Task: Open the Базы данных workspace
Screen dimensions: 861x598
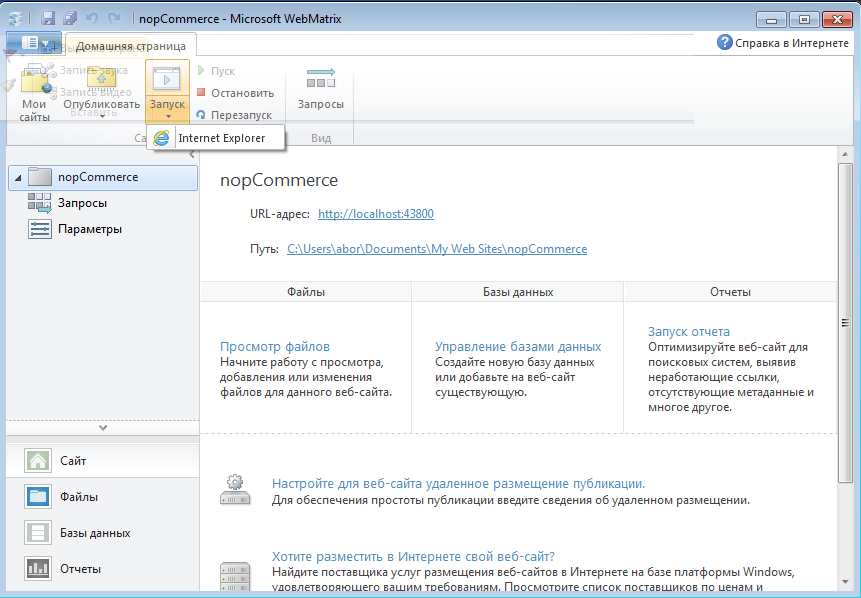Action: [103, 533]
